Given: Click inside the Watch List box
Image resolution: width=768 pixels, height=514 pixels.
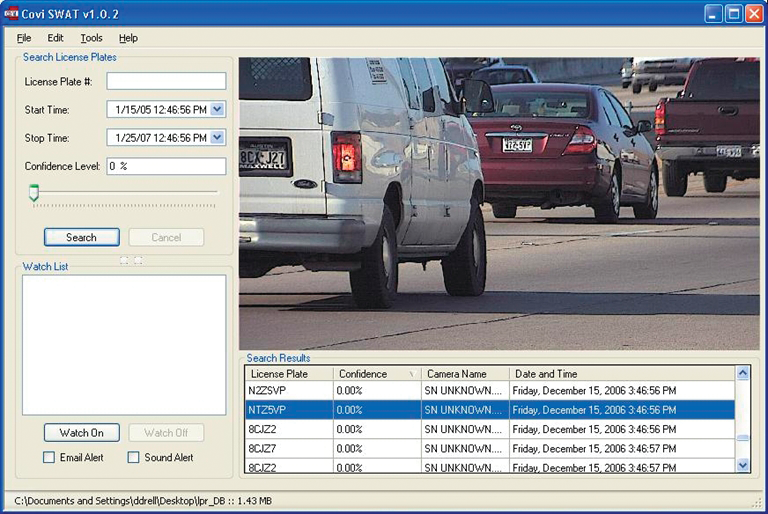Looking at the screenshot, I should (x=124, y=344).
